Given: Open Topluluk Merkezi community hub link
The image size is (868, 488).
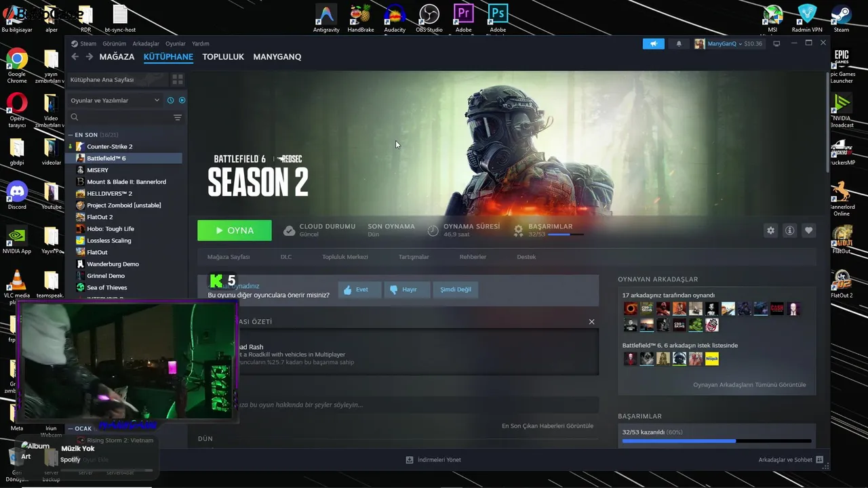Looking at the screenshot, I should (345, 257).
